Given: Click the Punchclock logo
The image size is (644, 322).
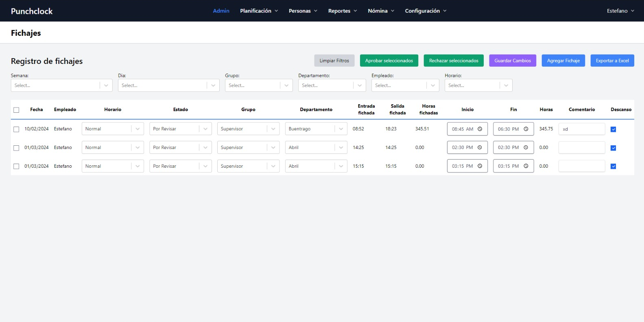Looking at the screenshot, I should coord(32,11).
